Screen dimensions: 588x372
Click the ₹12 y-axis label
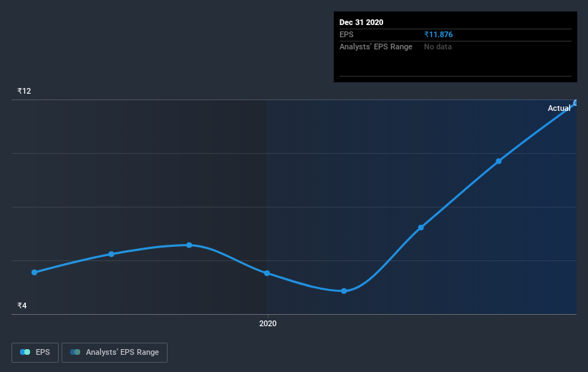point(24,91)
